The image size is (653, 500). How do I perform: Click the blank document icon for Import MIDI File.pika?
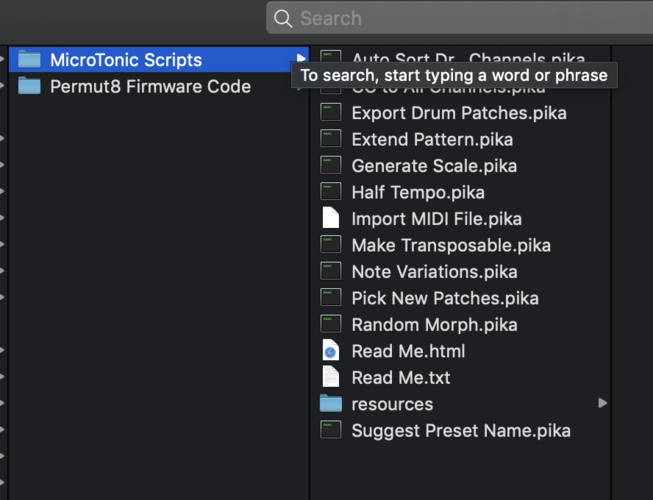tap(331, 218)
